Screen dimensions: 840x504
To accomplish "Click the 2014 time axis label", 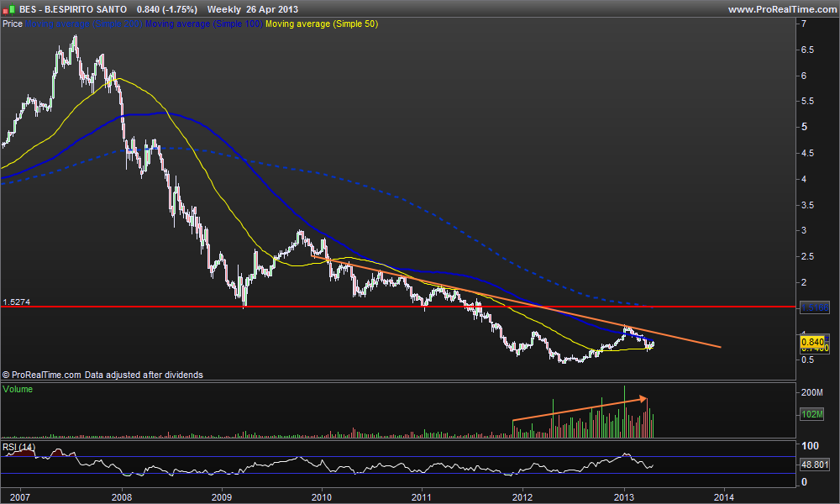I will point(724,497).
